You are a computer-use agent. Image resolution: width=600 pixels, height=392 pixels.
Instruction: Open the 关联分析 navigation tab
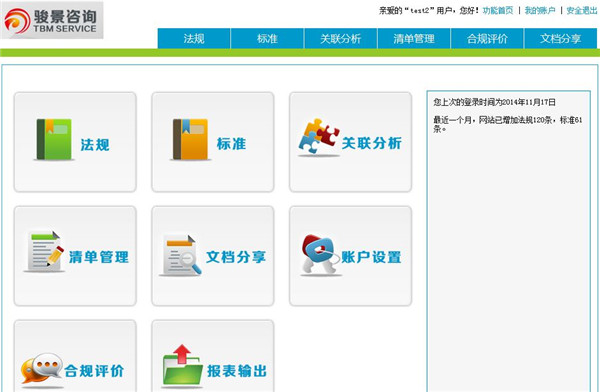tap(341, 39)
